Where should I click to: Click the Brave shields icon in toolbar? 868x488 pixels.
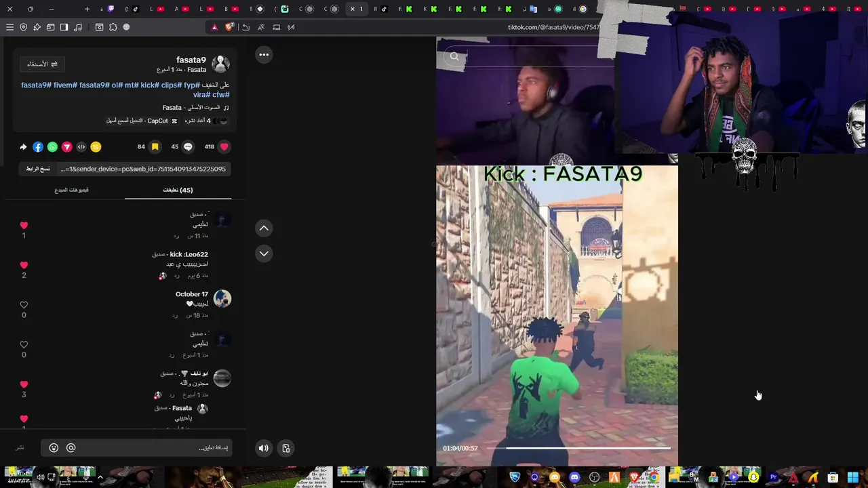(x=229, y=27)
